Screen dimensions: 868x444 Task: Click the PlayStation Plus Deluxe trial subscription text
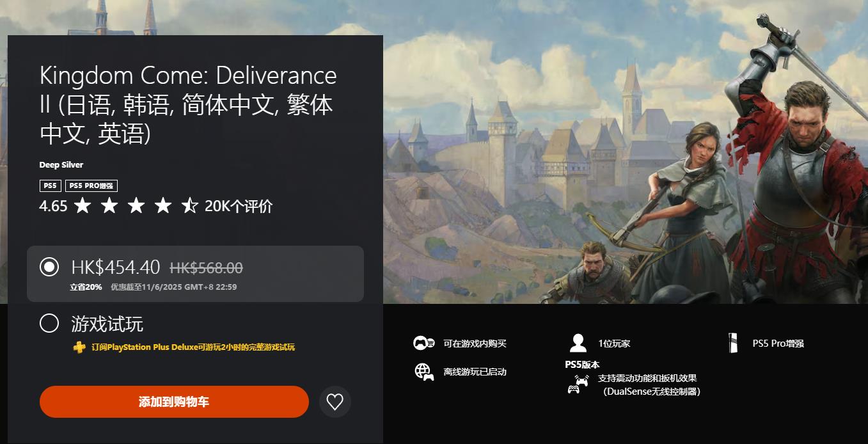pos(193,347)
